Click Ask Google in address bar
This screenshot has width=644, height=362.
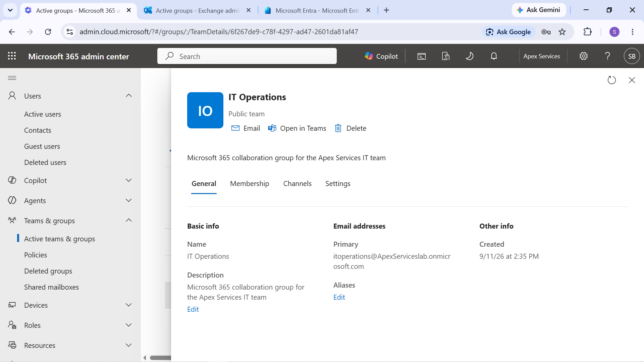[x=508, y=32]
